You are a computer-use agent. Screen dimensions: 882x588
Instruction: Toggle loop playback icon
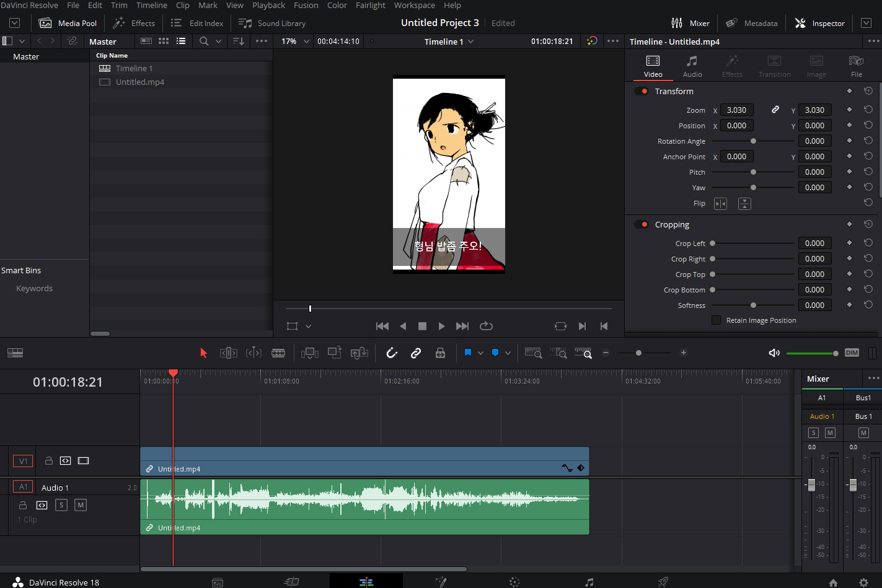pyautogui.click(x=487, y=326)
